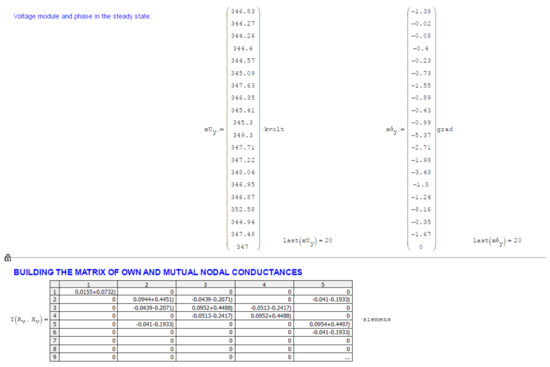550x367 pixels.
Task: Click matrix cell 0.0155+0.0732j
Action: (x=88, y=292)
